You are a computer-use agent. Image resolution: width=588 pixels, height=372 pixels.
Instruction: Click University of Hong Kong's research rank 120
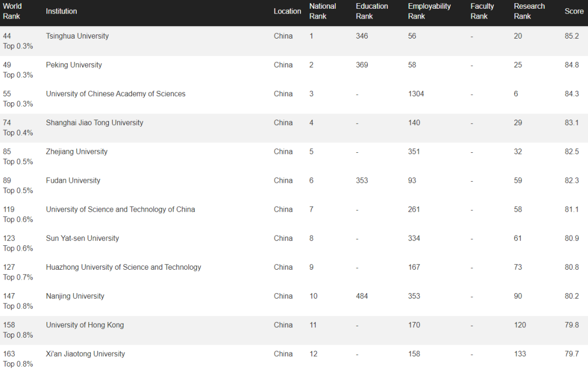coord(520,325)
